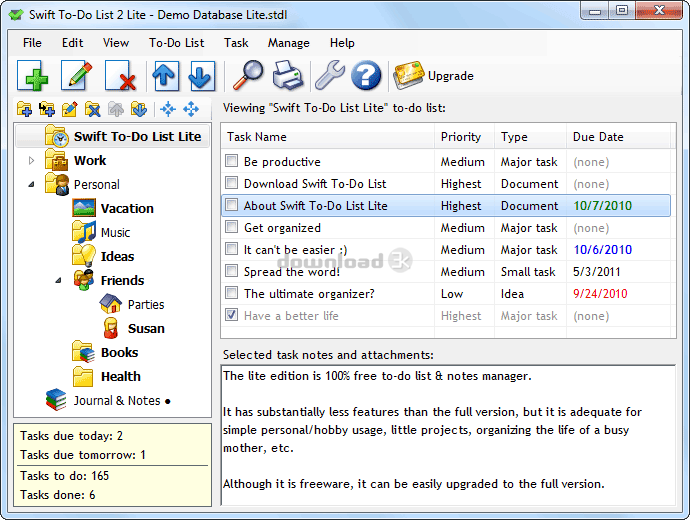Uncheck the 'Have a better life' checkbox

point(231,315)
